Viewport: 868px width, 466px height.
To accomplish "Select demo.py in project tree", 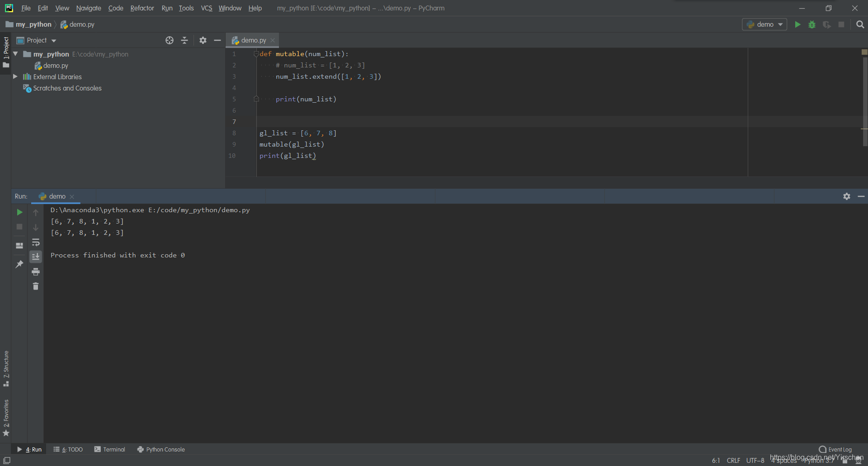I will click(51, 66).
